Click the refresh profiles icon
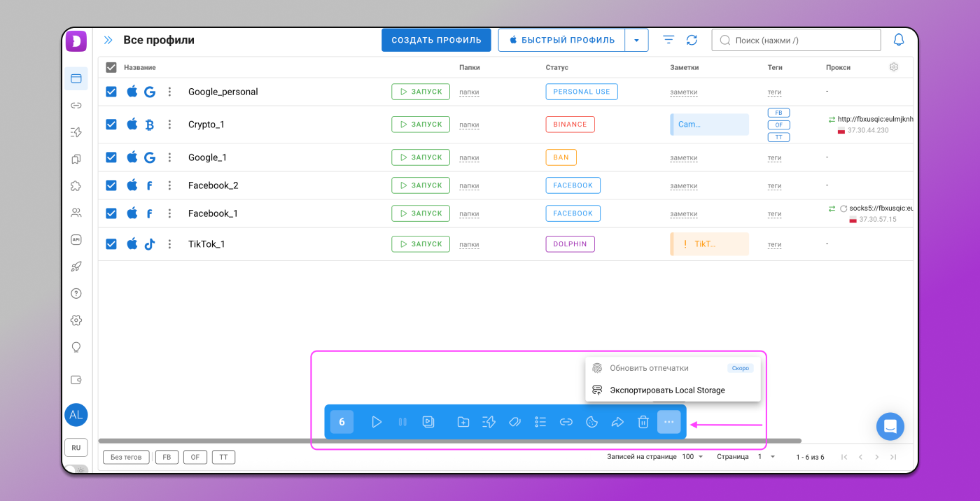Screen dimensions: 980x501 pyautogui.click(x=692, y=40)
